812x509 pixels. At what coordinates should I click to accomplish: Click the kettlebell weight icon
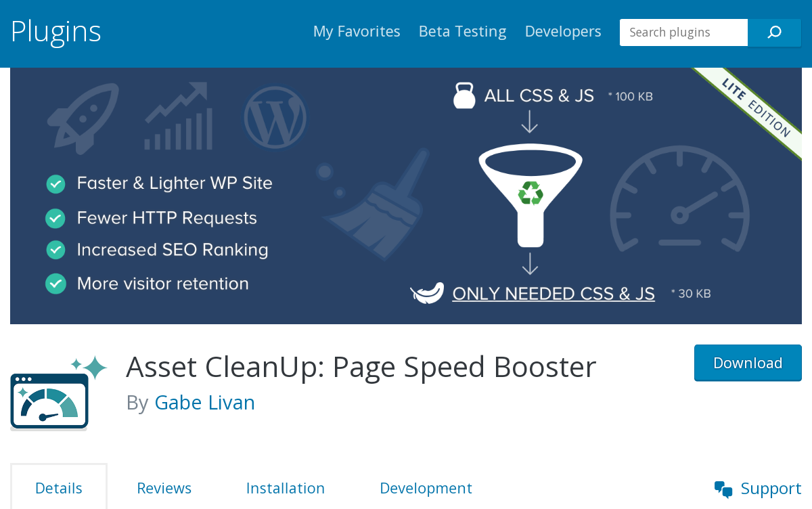click(464, 95)
